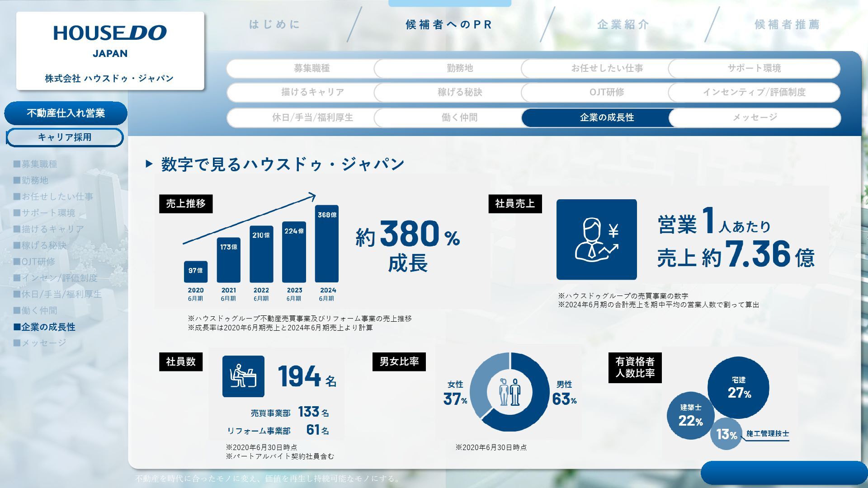The width and height of the screenshot is (868, 488).
Task: Click the man and woman icon in donut chart
Action: coord(509,392)
